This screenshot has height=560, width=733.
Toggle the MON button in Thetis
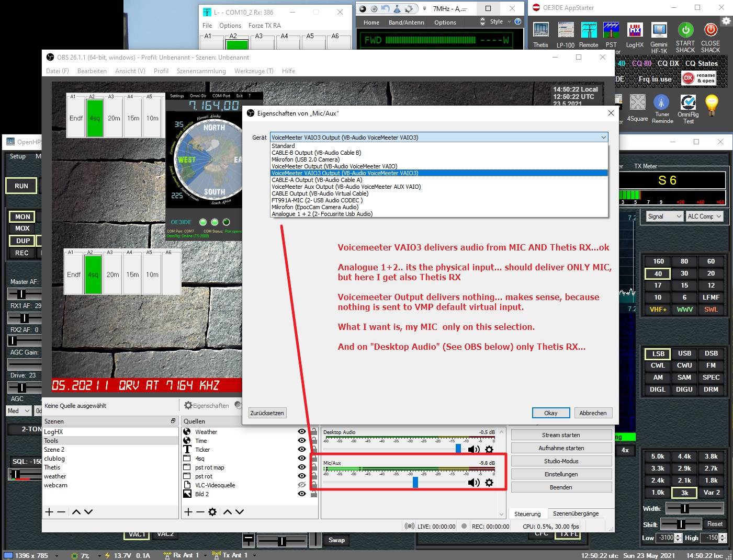click(22, 216)
